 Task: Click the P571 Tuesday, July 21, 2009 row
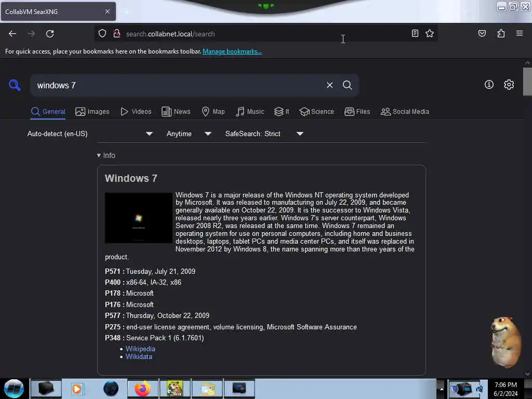tap(150, 271)
